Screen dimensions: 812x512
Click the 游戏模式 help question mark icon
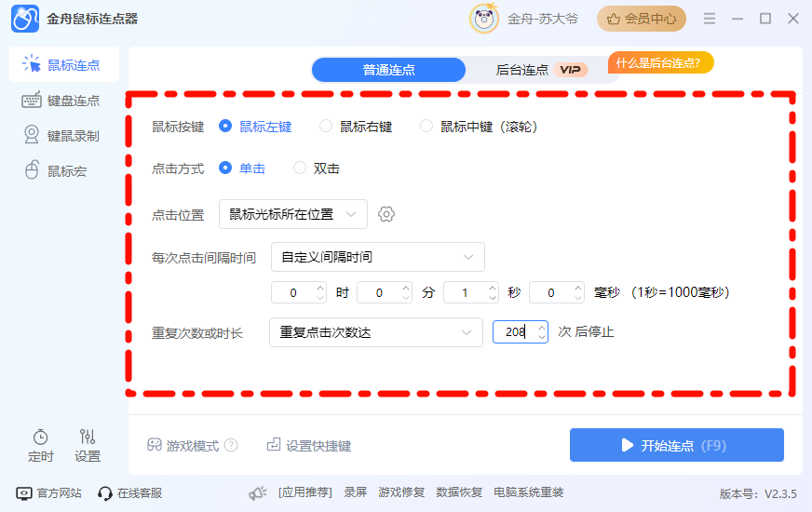[232, 445]
